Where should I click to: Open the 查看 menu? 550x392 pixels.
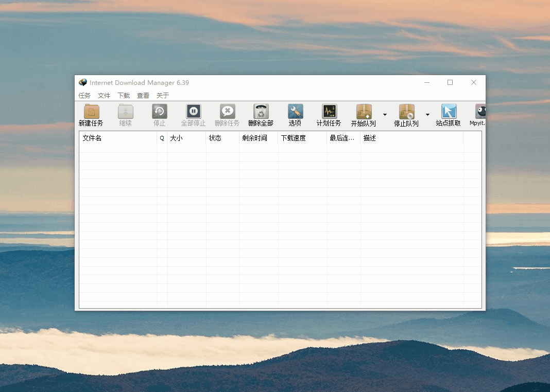coord(143,96)
